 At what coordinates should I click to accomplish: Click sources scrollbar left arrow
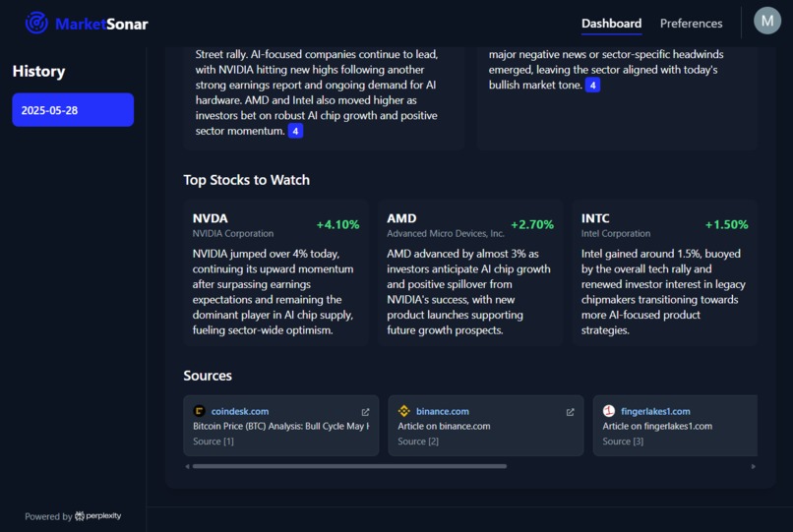187,466
